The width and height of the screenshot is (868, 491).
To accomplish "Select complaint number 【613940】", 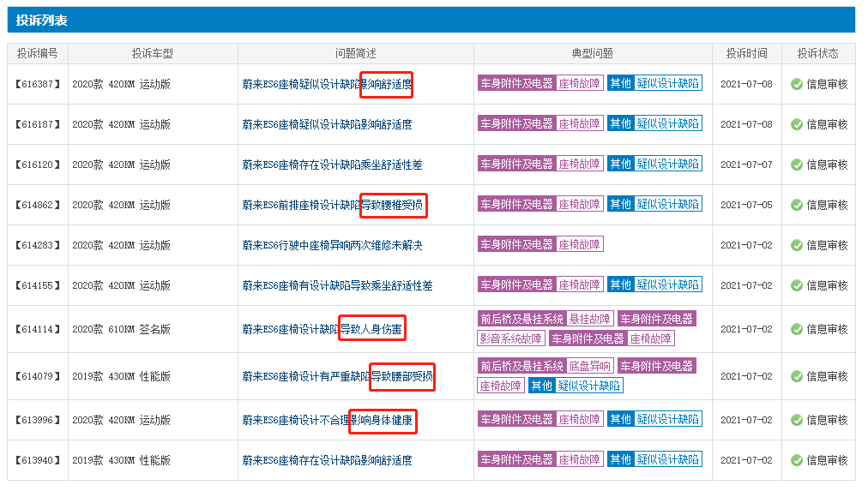I will [x=38, y=460].
